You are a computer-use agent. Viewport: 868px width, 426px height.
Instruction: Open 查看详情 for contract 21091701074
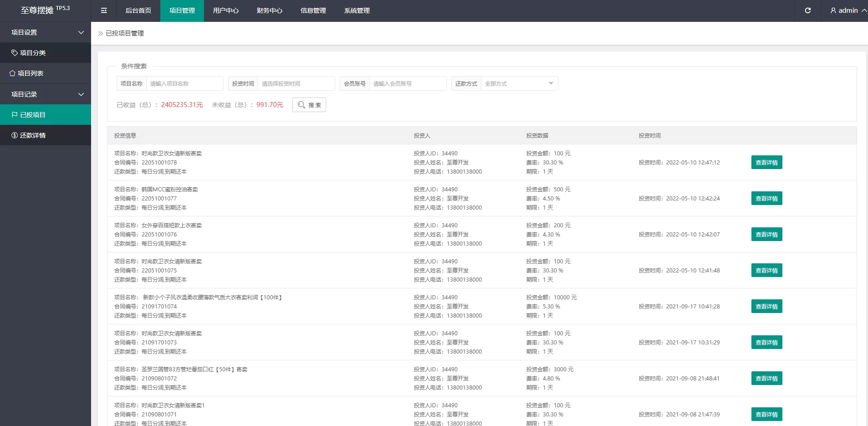point(766,307)
